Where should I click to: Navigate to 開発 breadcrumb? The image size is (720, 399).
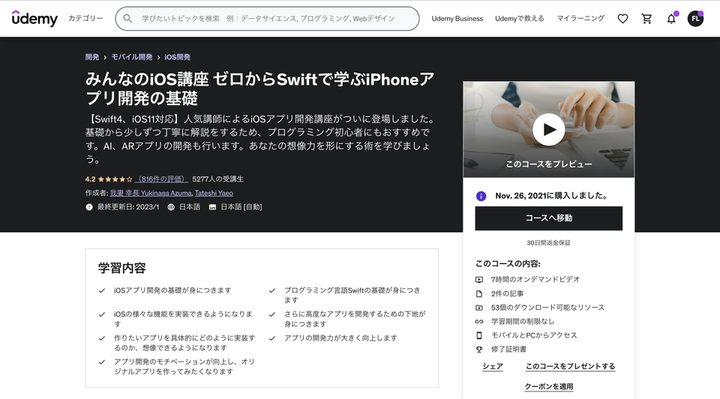point(92,57)
